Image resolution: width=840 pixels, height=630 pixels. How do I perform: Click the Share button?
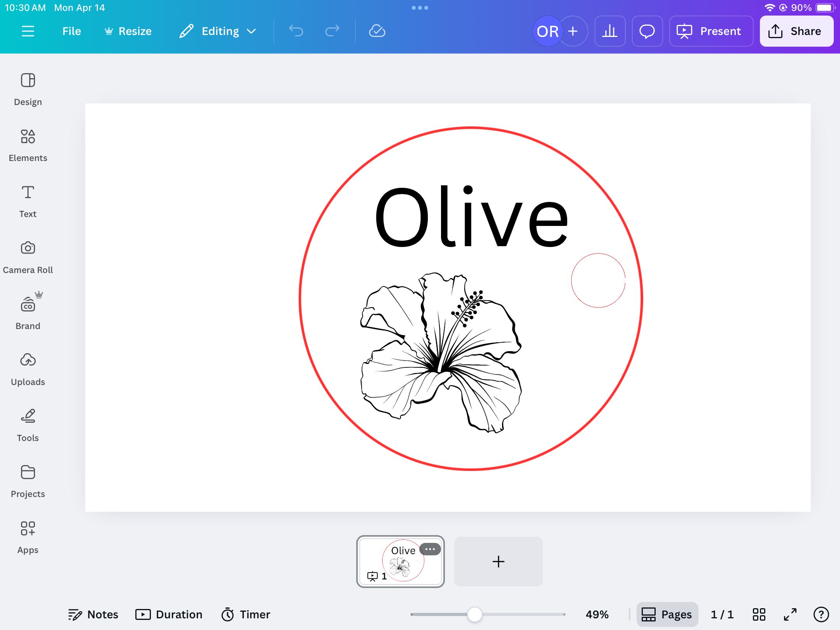[x=796, y=31]
